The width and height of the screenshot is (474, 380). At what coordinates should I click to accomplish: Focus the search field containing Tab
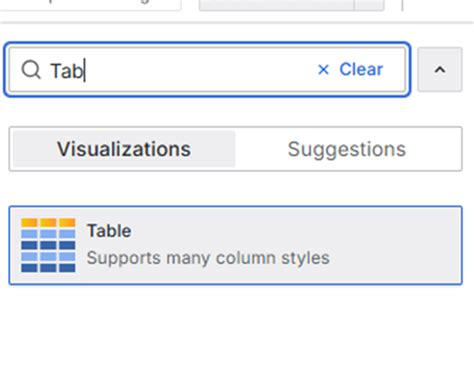point(207,70)
